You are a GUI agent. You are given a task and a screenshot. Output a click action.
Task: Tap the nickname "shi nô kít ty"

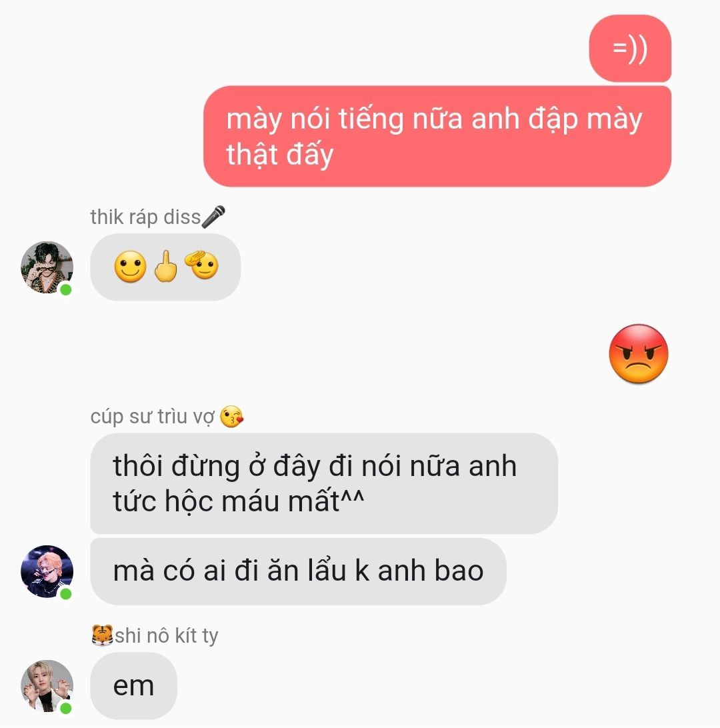(167, 636)
